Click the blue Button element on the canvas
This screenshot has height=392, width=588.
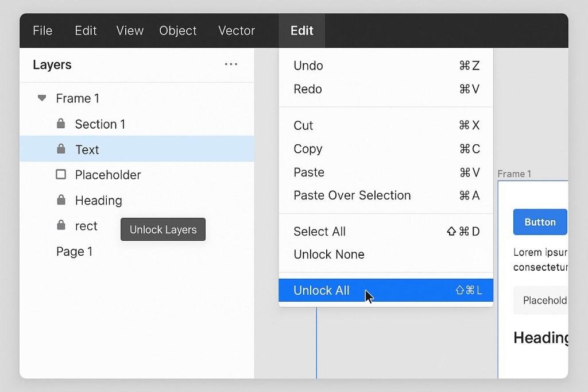pos(539,222)
